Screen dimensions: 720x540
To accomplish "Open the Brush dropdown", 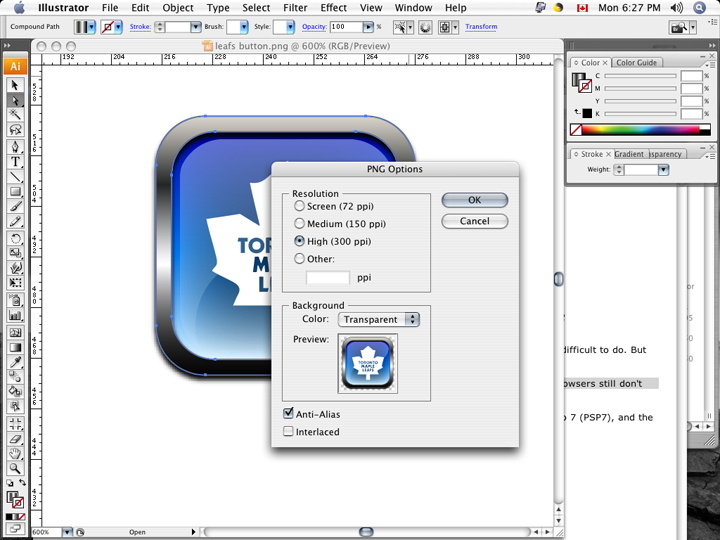I will 243,27.
